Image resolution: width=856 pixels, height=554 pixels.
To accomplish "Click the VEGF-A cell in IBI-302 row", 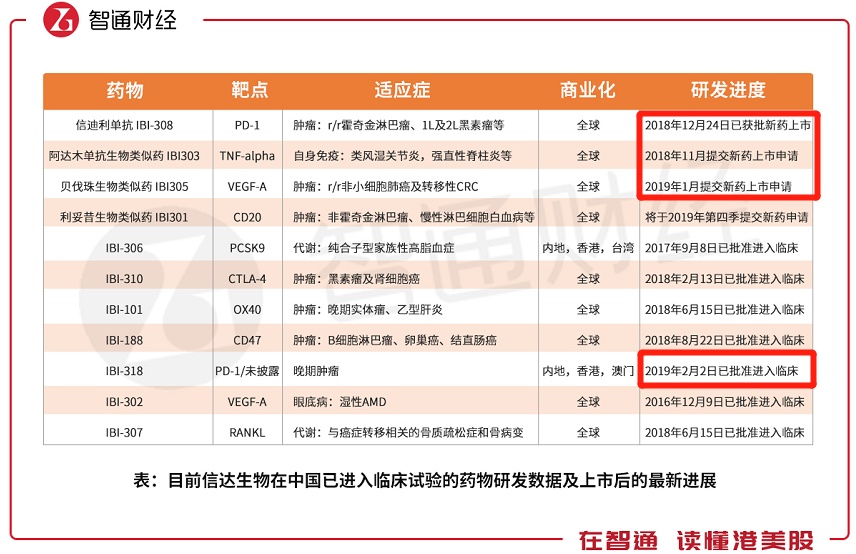I will point(247,402).
